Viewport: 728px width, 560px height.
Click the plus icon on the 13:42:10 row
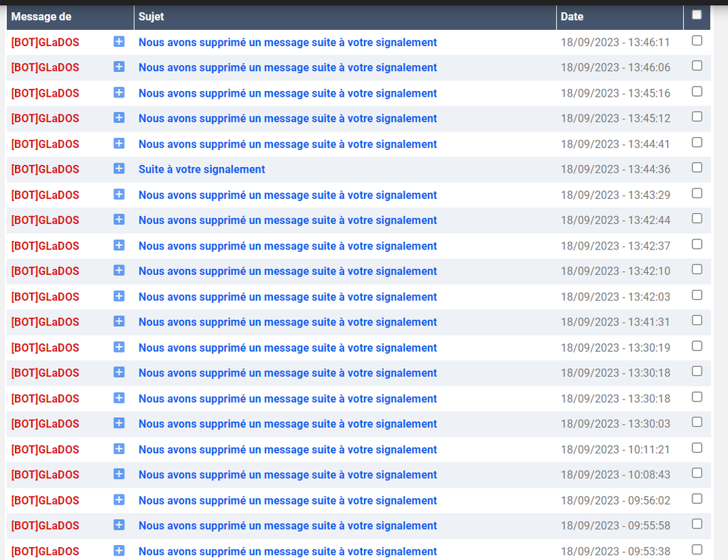119,270
